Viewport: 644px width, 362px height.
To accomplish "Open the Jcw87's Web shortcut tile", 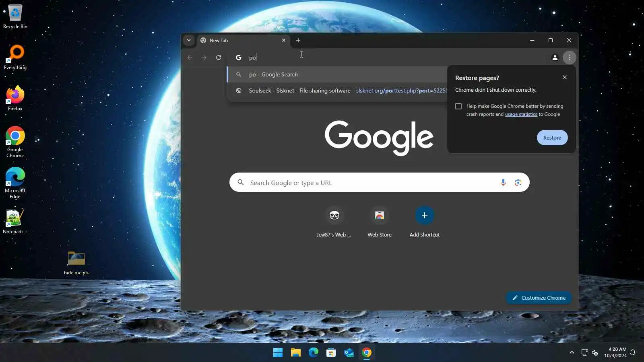I will click(x=334, y=222).
